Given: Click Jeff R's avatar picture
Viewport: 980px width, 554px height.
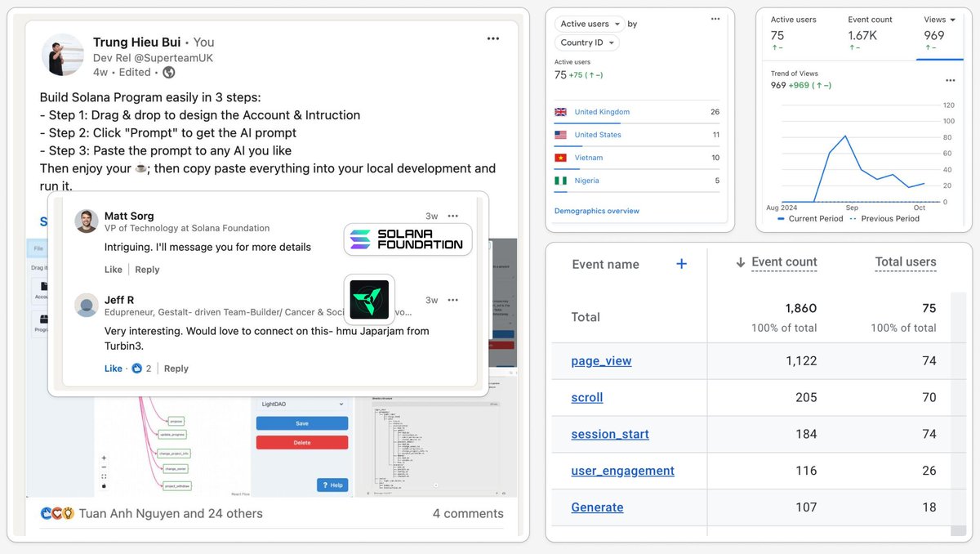Looking at the screenshot, I should point(87,305).
